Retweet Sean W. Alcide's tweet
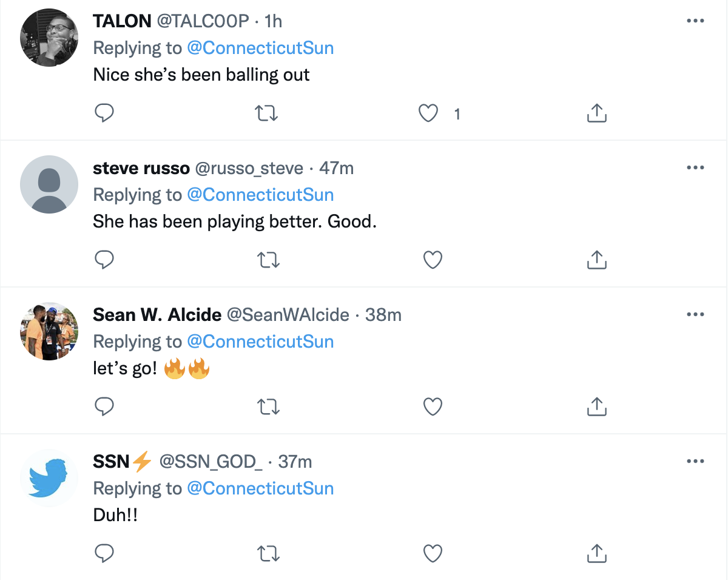 (x=268, y=406)
